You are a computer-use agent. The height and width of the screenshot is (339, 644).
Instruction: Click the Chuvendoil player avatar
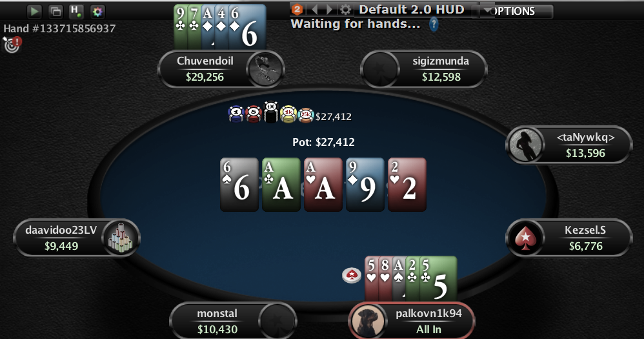(265, 69)
